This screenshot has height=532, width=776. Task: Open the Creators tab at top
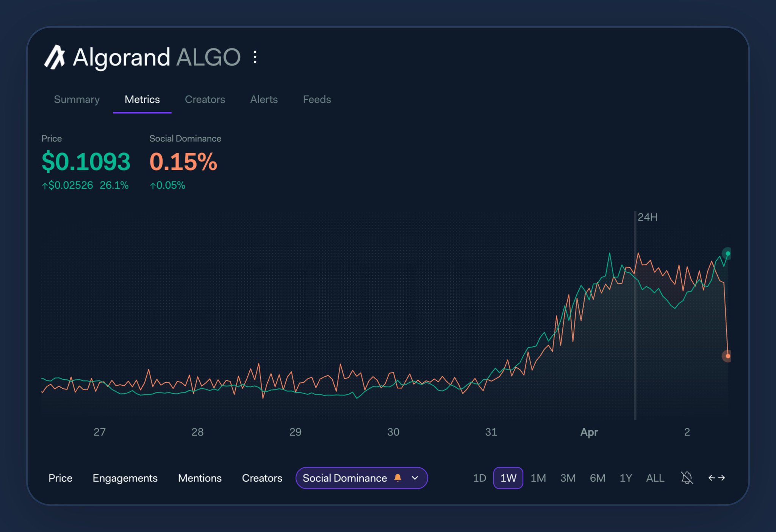205,99
